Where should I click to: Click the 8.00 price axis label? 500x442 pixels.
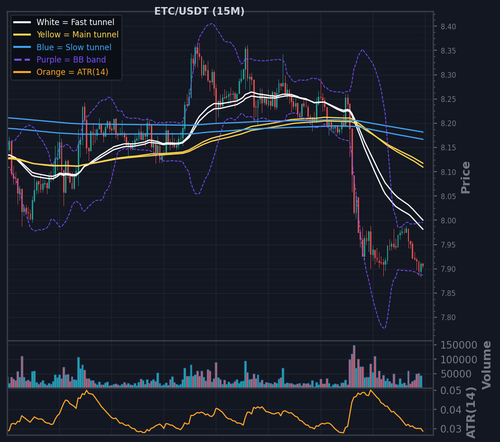click(448, 220)
